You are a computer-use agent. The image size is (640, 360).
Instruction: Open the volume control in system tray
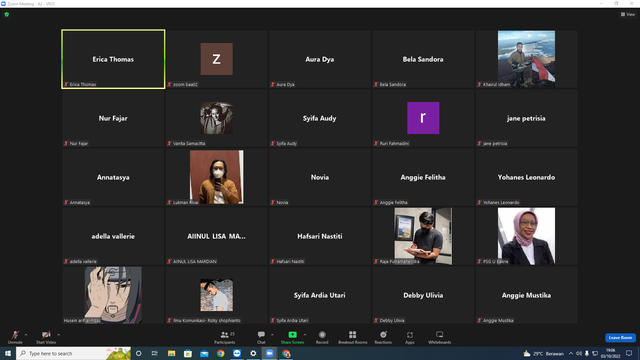pyautogui.click(x=579, y=353)
